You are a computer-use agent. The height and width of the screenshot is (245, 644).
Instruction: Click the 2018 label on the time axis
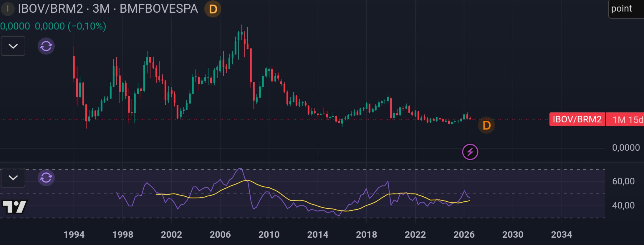point(367,235)
